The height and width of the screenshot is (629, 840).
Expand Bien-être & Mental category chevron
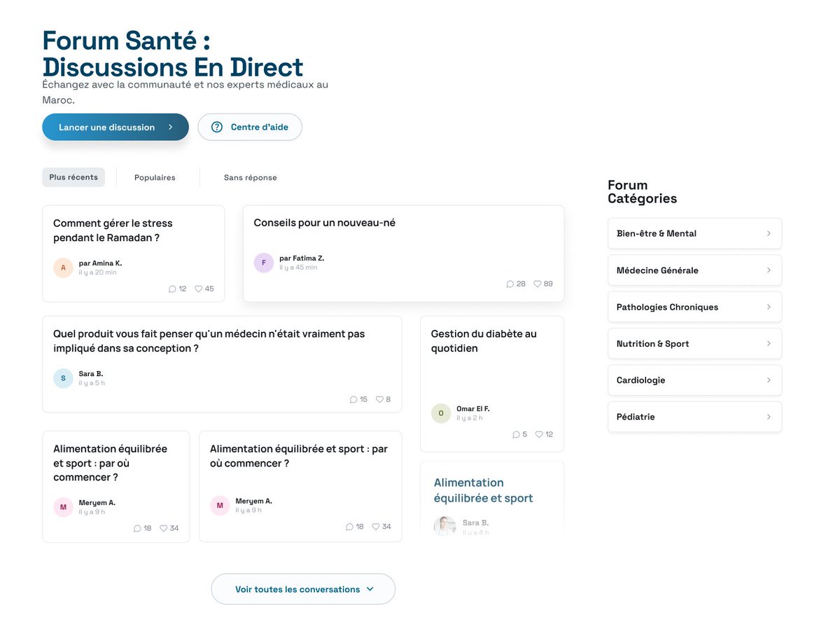tap(769, 233)
